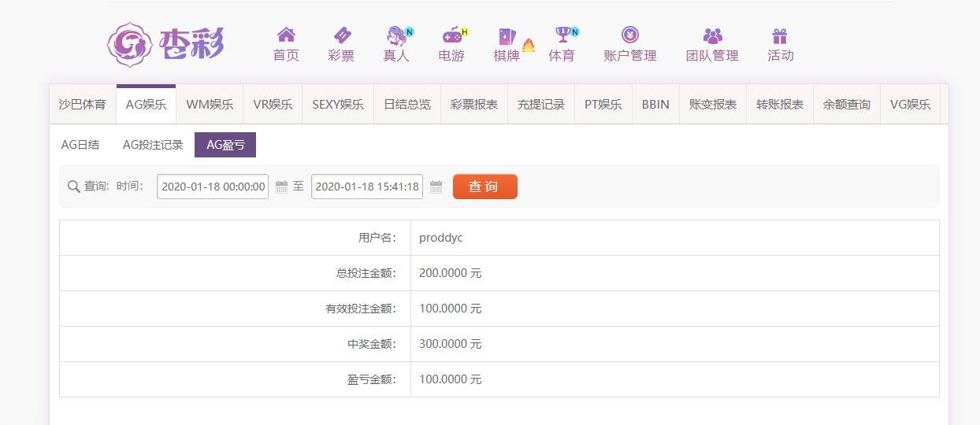Click the 活动 text label
The image size is (980, 425).
point(781,56)
